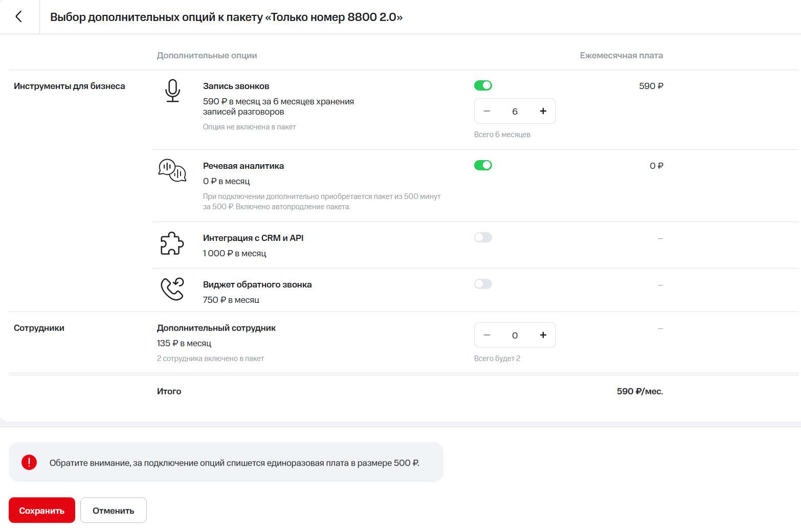
Task: Click the Дополнительный сотрудник option title
Action: pos(216,328)
